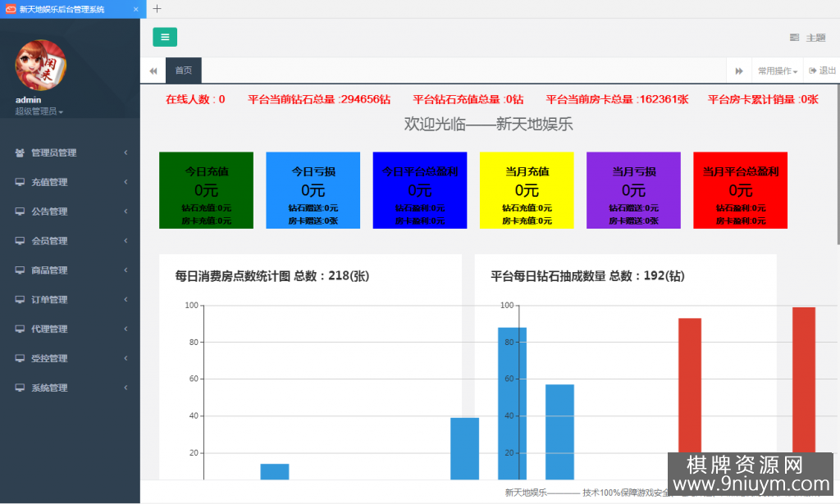Open the 常用操作 dropdown
840x504 pixels.
[778, 71]
